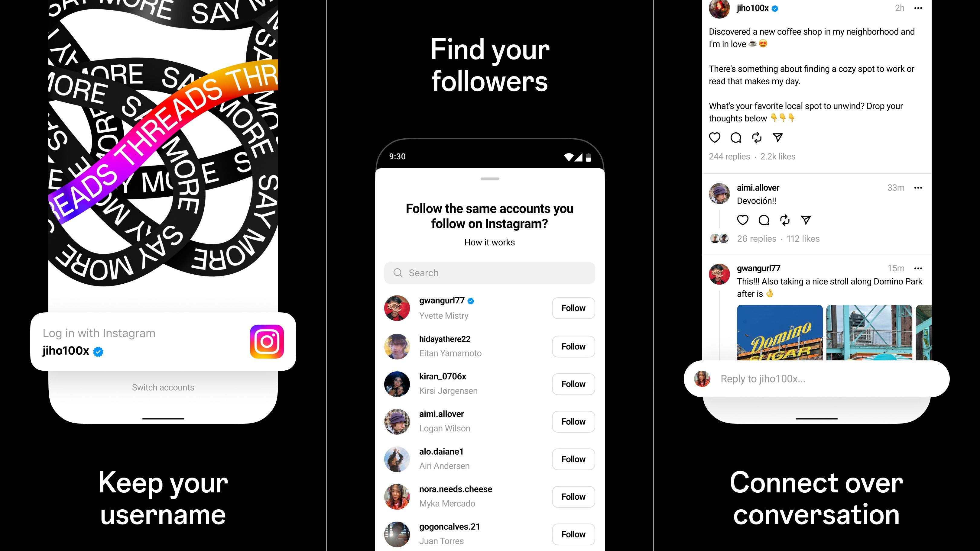Tap the share/send icon on jiho100x post
The width and height of the screenshot is (980, 551).
pos(777,137)
